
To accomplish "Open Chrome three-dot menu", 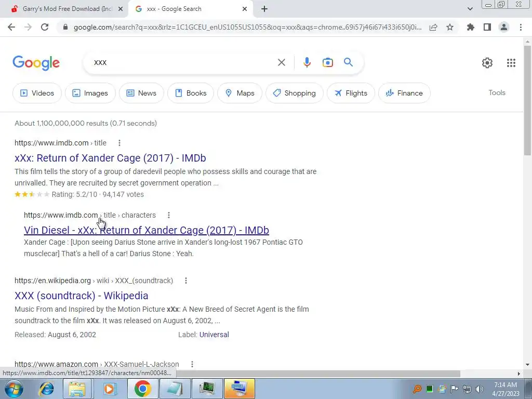I will pyautogui.click(x=521, y=27).
